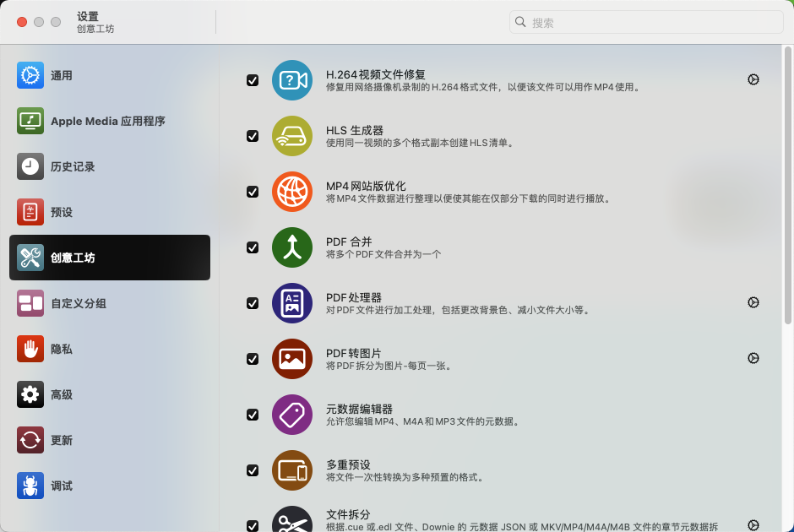Click the HLS 生成器 icon
This screenshot has width=794, height=532.
click(x=292, y=136)
